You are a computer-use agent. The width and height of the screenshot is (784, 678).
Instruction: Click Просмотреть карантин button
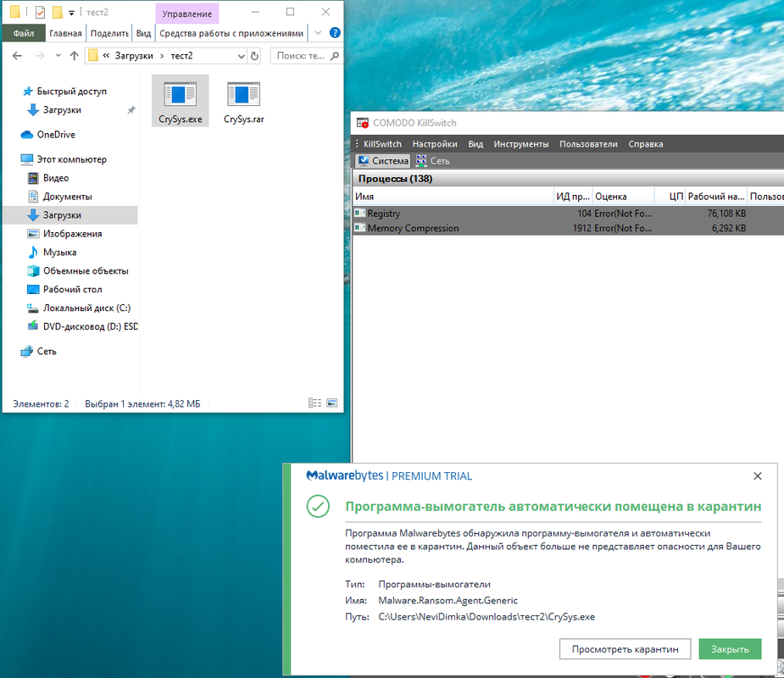point(625,649)
